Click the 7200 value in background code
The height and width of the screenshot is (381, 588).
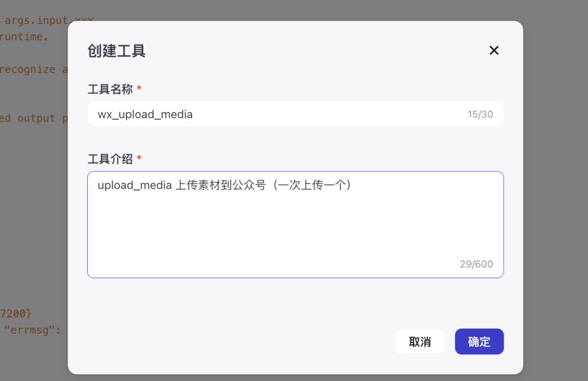click(20, 314)
